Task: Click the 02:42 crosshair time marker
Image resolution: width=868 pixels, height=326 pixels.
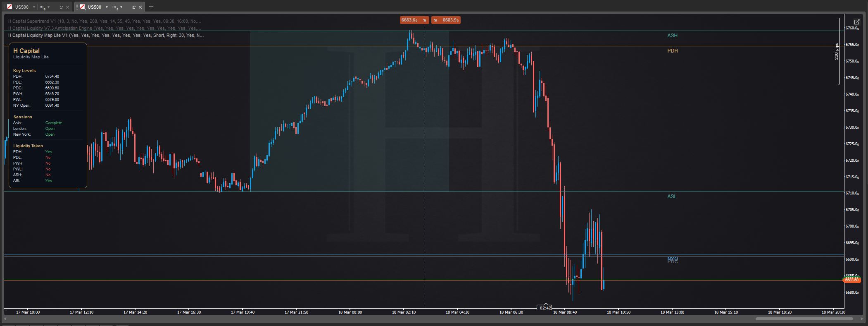Action: [545, 308]
